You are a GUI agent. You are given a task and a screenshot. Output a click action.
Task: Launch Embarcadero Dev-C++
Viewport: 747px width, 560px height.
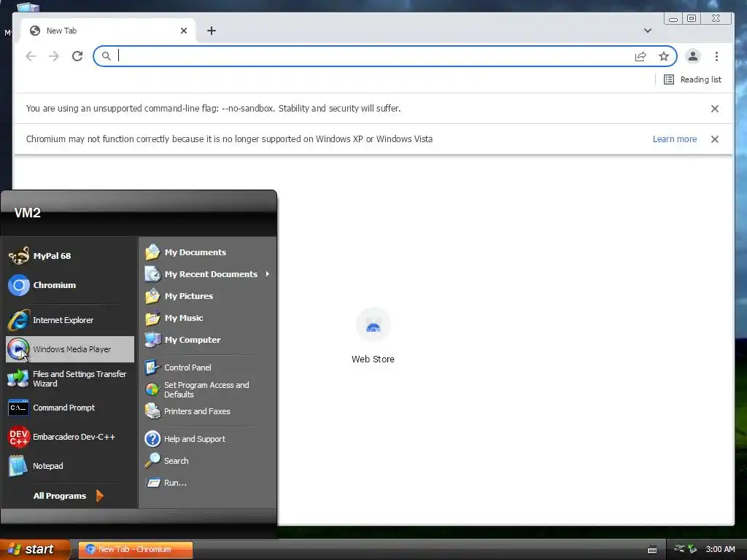point(69,437)
